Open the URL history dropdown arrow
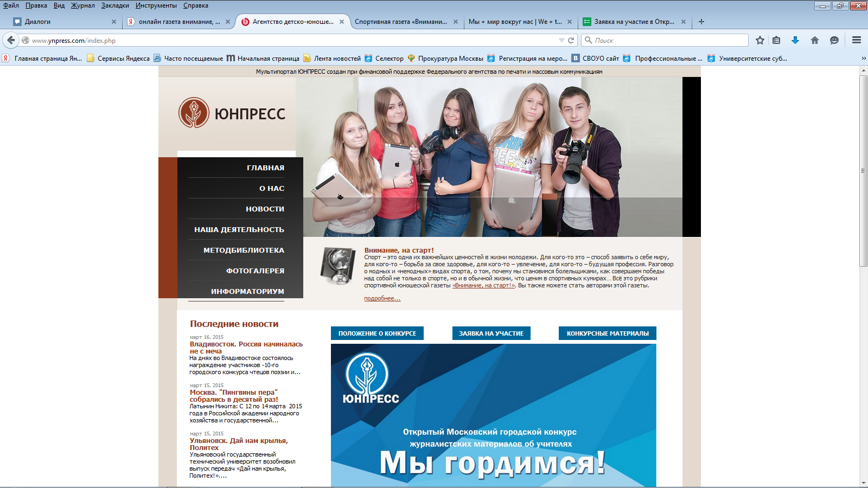 tap(561, 40)
